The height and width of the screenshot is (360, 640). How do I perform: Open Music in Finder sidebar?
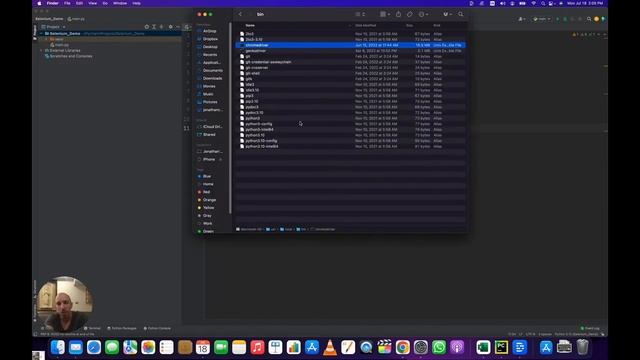[208, 94]
